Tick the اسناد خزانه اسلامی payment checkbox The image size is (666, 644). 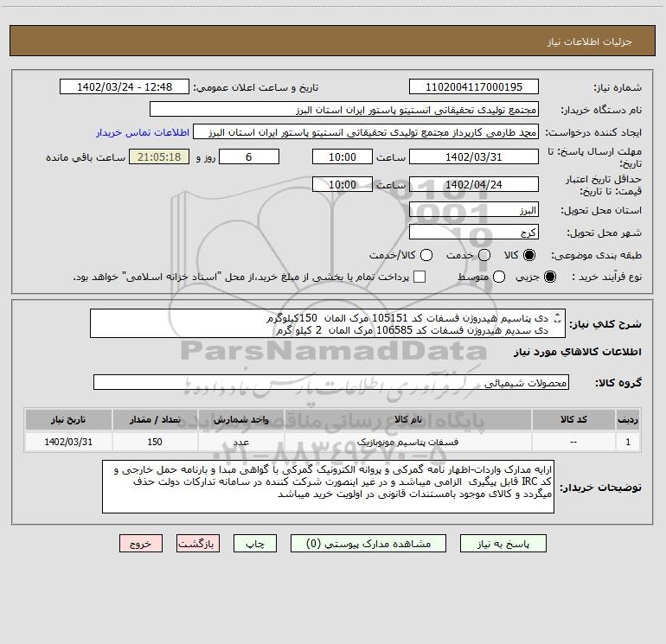pyautogui.click(x=419, y=277)
